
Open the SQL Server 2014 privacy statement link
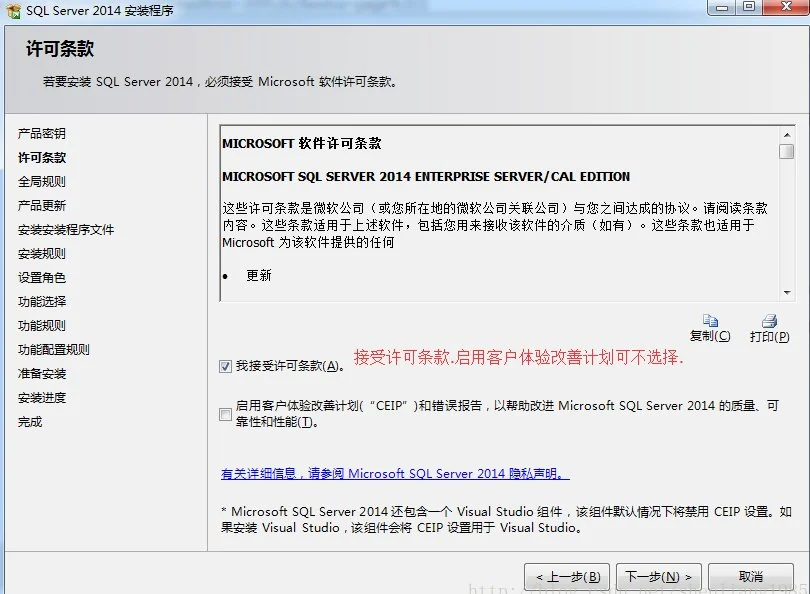click(x=395, y=474)
